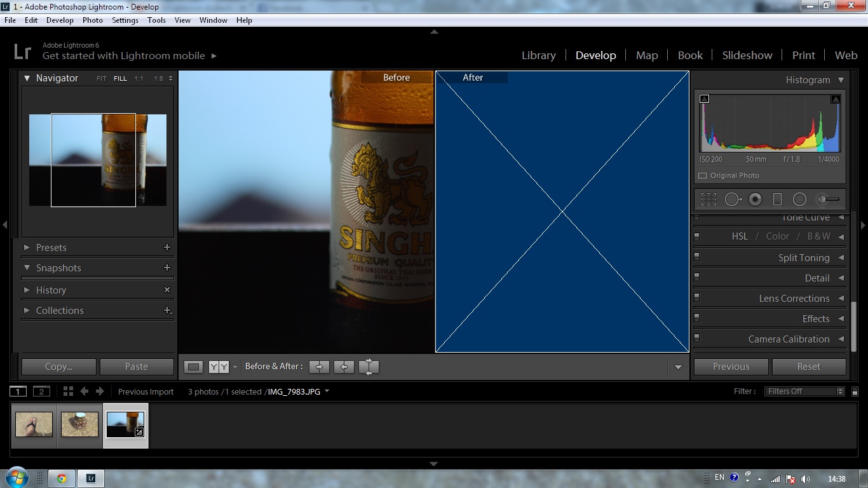Click the Before/After YY view button
This screenshot has height=488, width=868.
pos(219,367)
